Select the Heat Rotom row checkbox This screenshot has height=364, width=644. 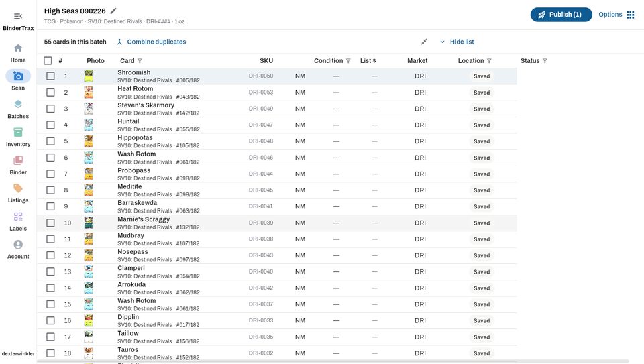pos(50,93)
